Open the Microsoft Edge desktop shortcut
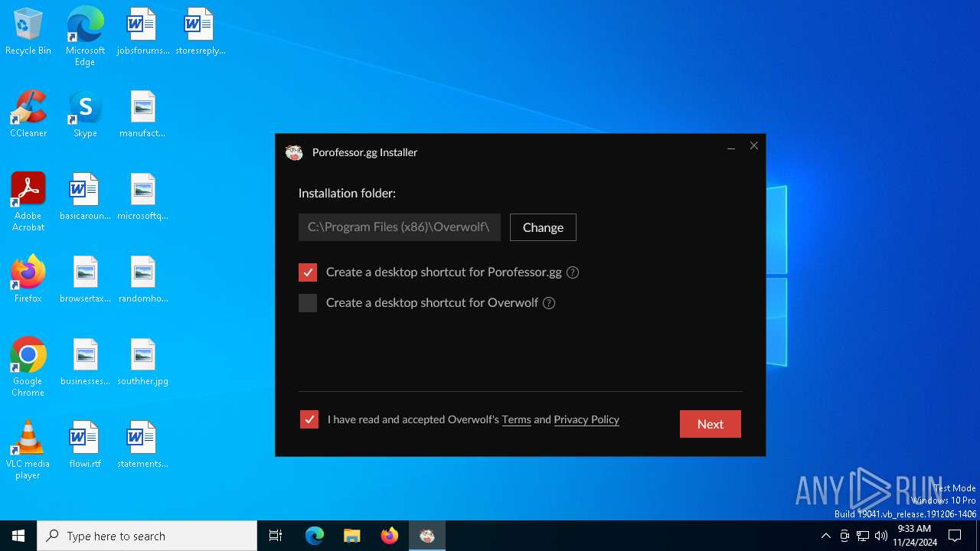Viewport: 980px width, 551px height. click(85, 37)
